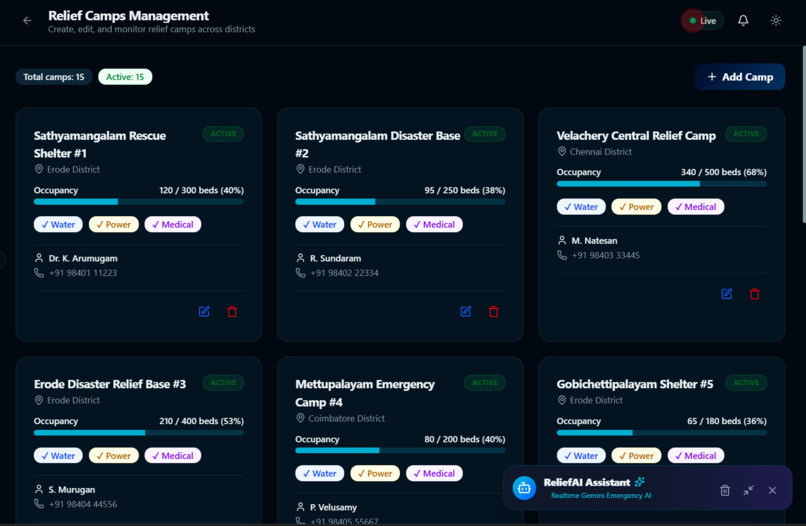806x526 pixels.
Task: Click the Active: 15 badge
Action: (125, 77)
